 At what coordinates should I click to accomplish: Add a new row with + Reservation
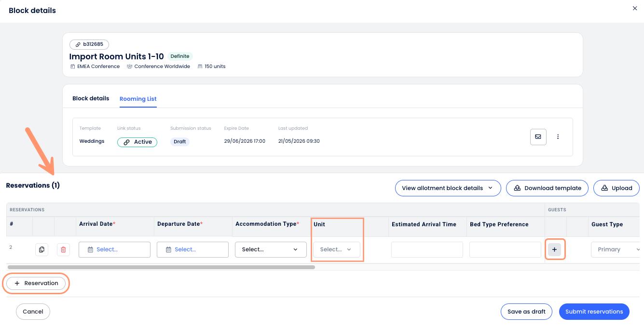click(36, 283)
